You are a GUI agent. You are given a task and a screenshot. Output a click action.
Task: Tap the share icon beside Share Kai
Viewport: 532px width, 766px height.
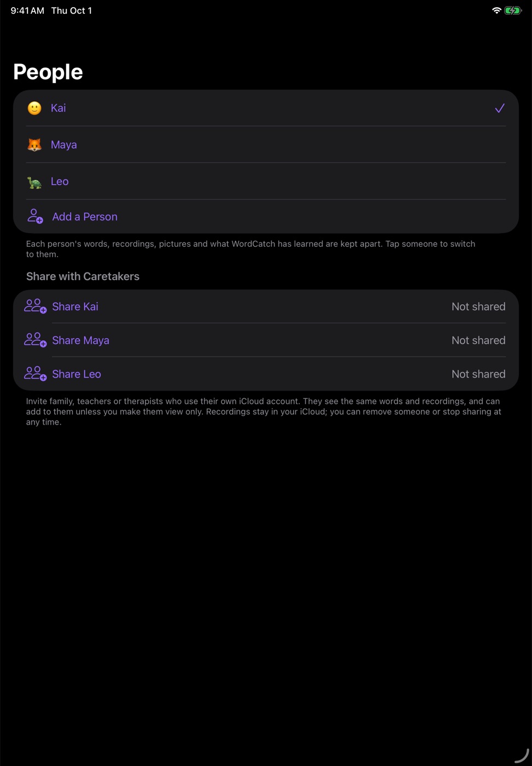coord(36,306)
